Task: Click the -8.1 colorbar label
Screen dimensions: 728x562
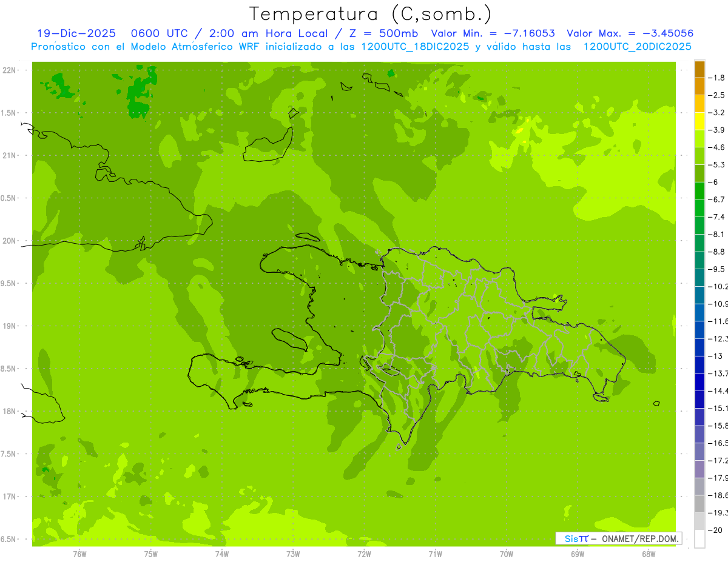Action: 717,234
